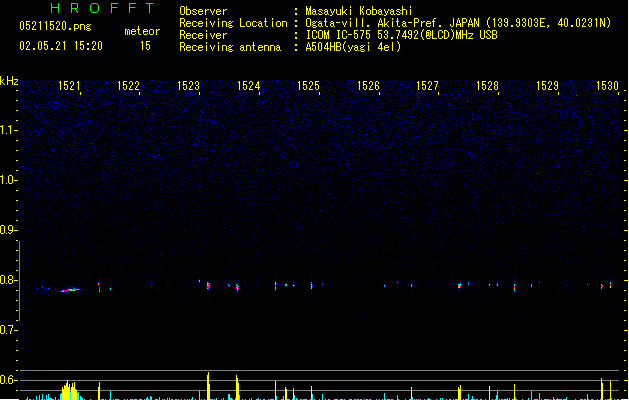The width and height of the screenshot is (629, 400).
Task: Click the 1528 time axis marker
Action: click(487, 86)
